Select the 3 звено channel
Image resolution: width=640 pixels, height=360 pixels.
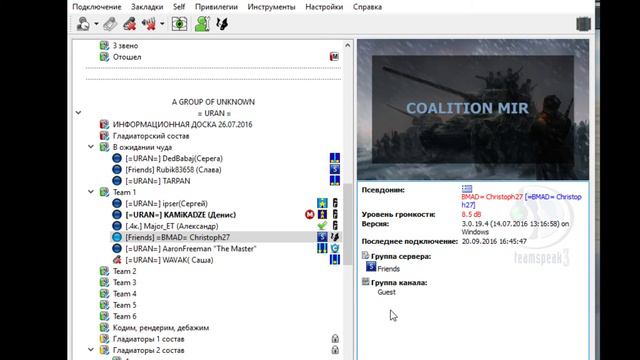point(125,46)
